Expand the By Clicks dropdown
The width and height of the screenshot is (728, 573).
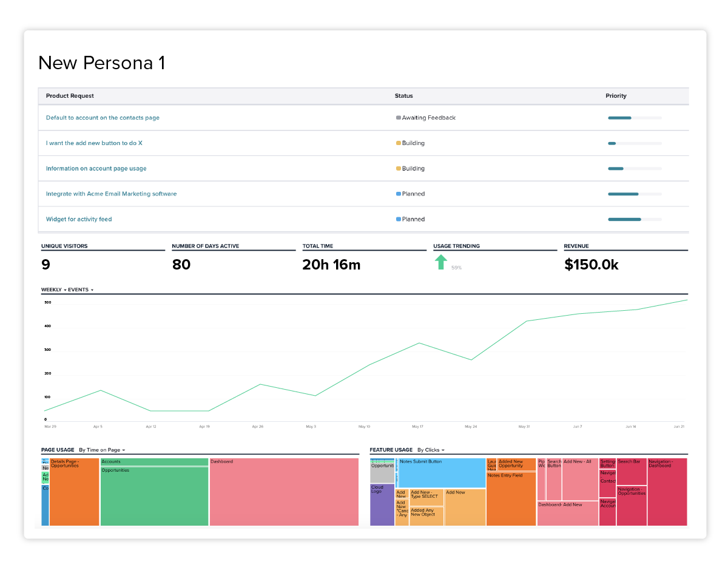click(x=431, y=450)
